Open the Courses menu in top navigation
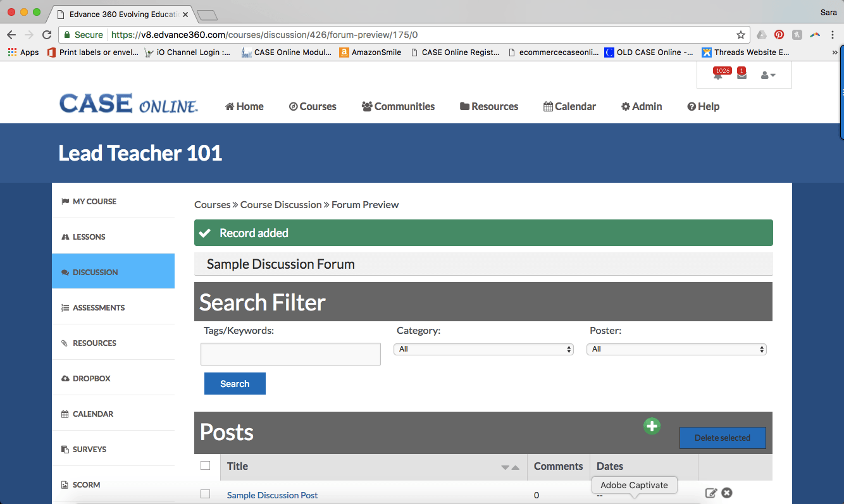The width and height of the screenshot is (844, 504). pyautogui.click(x=313, y=106)
